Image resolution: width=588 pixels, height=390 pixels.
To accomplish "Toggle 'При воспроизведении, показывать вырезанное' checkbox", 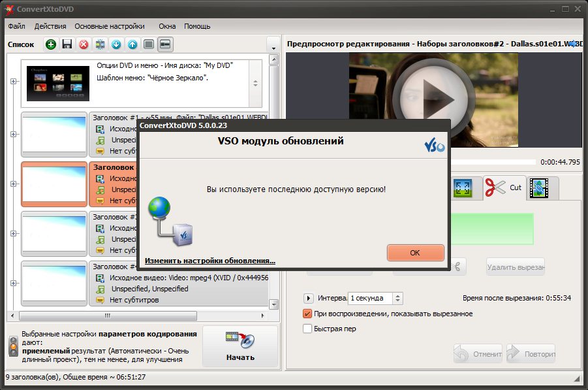I will tap(308, 314).
